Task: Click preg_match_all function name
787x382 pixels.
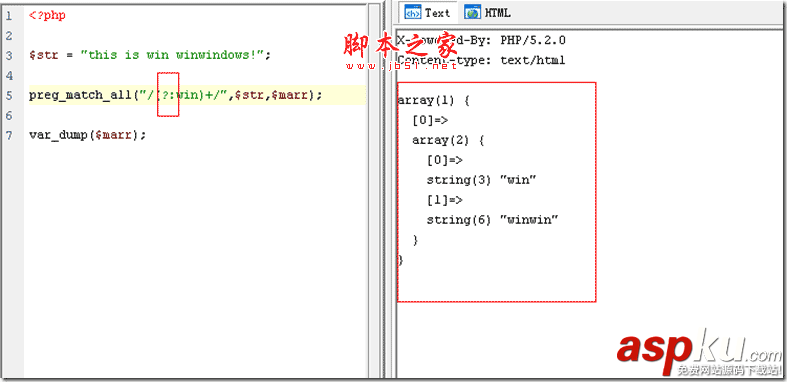Action: pyautogui.click(x=80, y=95)
